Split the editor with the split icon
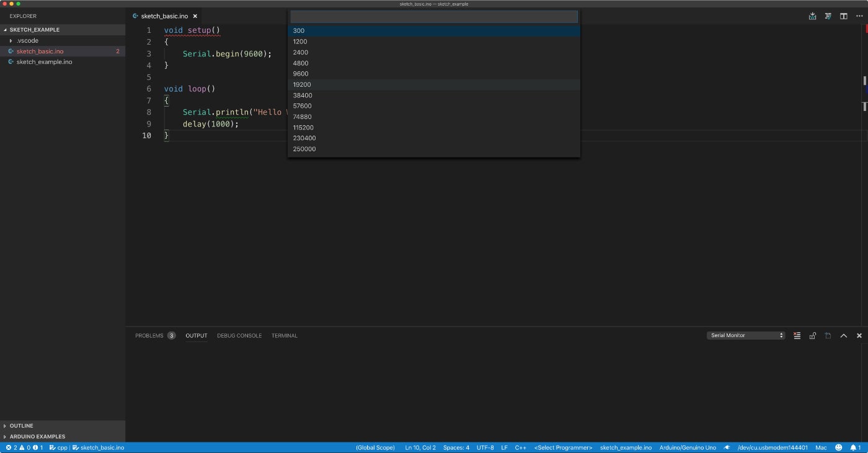The height and width of the screenshot is (453, 868). [844, 16]
